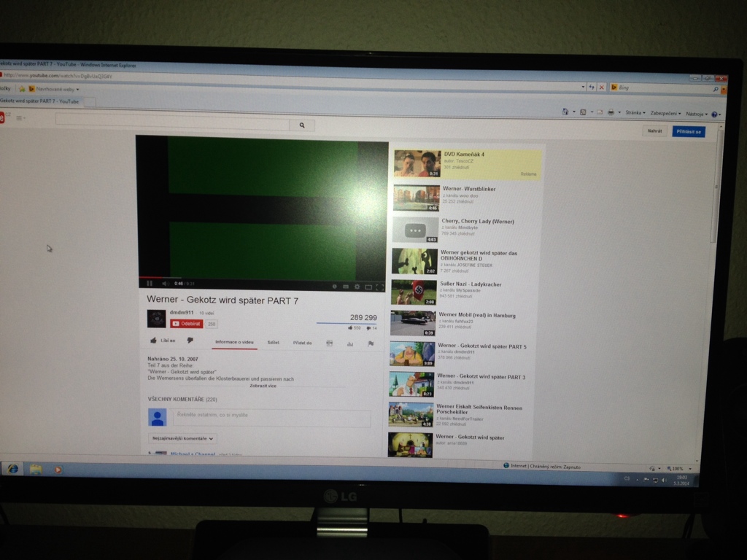Mute the video using the speaker icon
This screenshot has height=560, width=747.
point(165,284)
